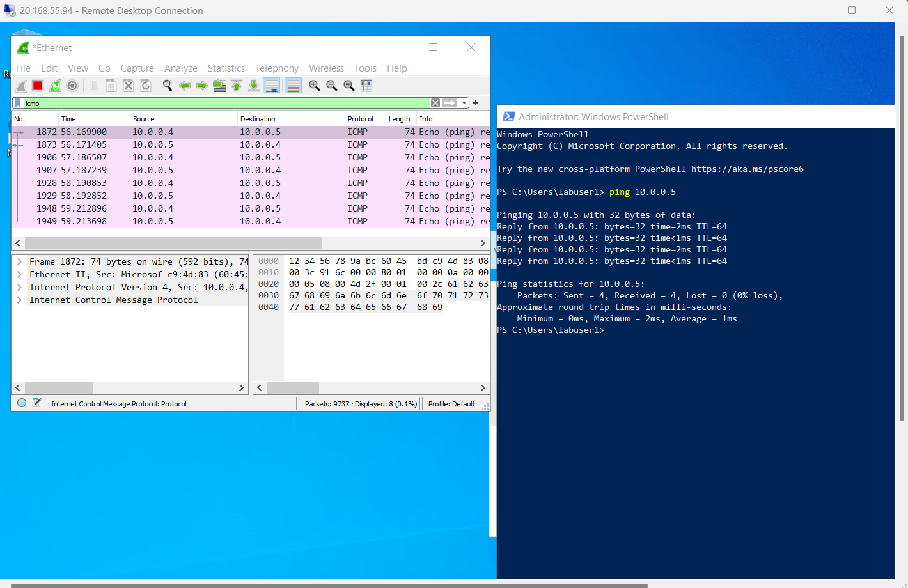This screenshot has height=588, width=908.
Task: Open the capture options gear
Action: 72,85
